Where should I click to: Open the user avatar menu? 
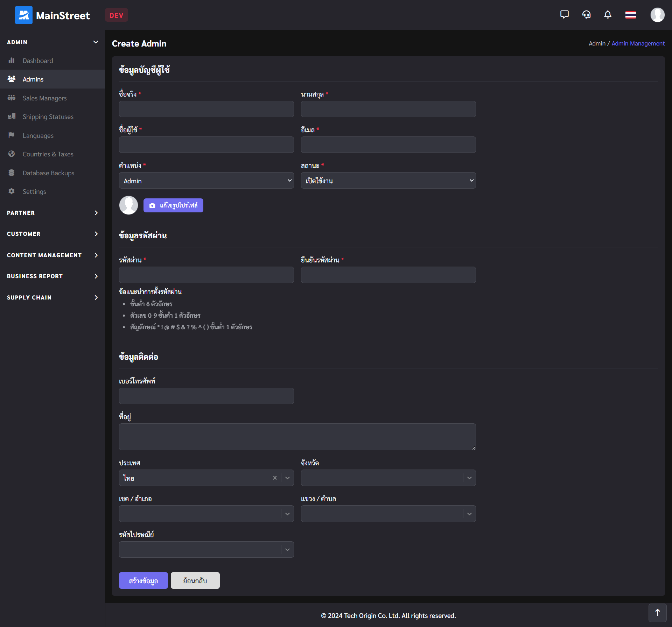(x=657, y=15)
